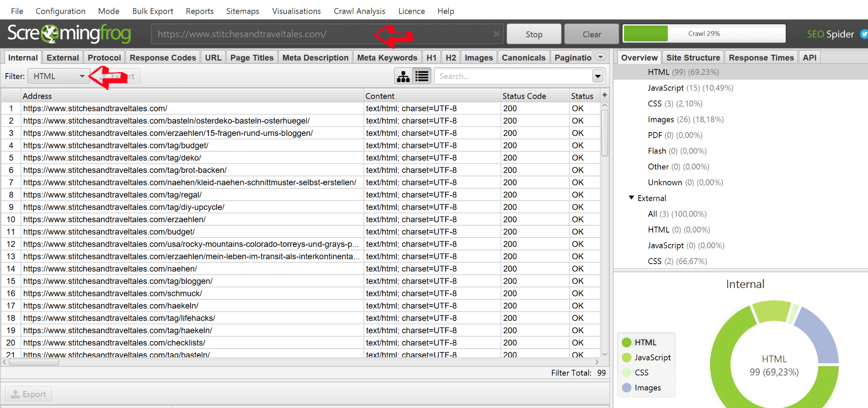Open the Licence menu
The image size is (868, 408).
click(x=411, y=11)
